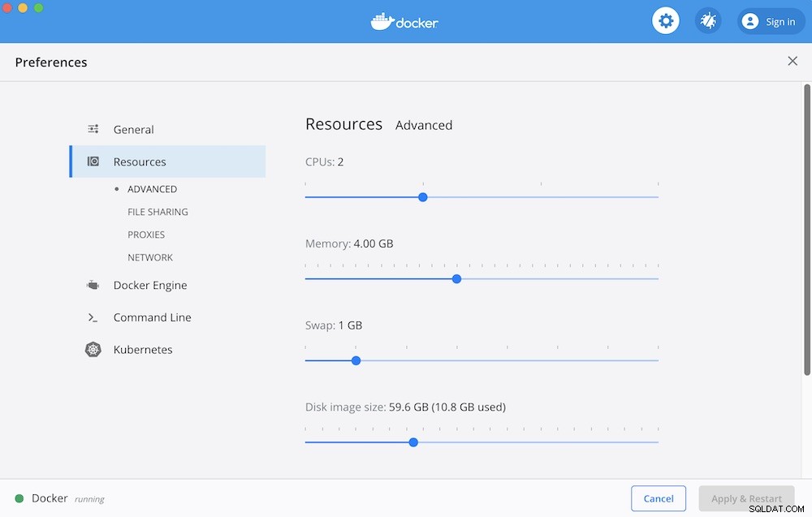Click the Kubernetes wheel icon

tap(93, 349)
